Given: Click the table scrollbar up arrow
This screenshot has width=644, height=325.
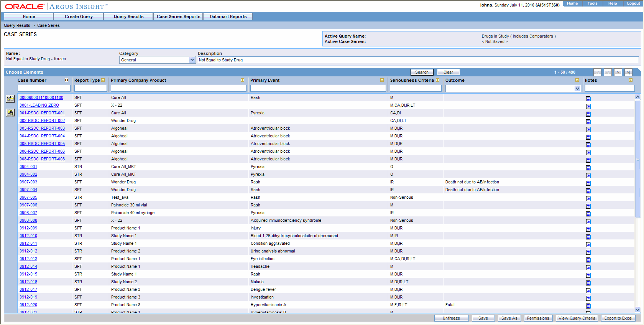Looking at the screenshot, I should (x=638, y=97).
